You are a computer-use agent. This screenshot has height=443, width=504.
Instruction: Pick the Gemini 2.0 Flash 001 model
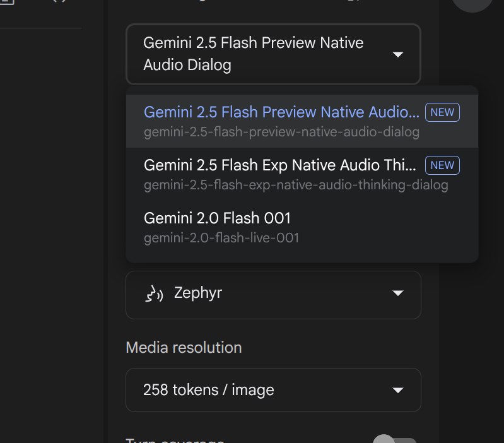pyautogui.click(x=217, y=218)
